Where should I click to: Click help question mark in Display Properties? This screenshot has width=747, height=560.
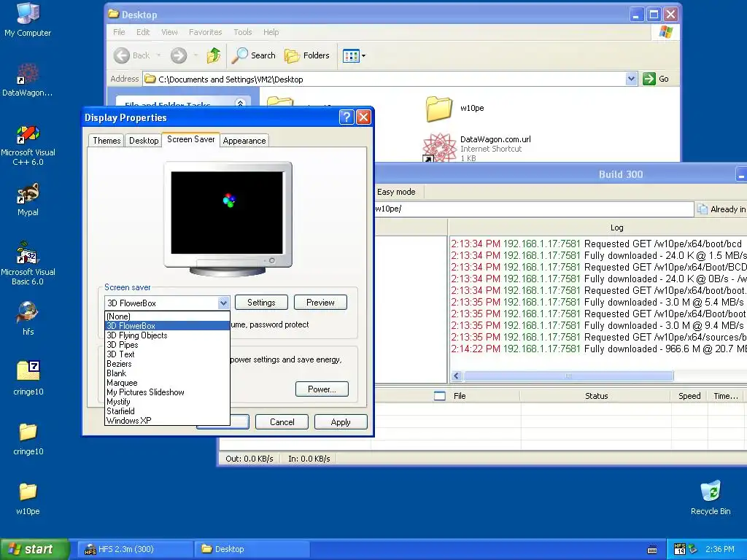(x=347, y=117)
